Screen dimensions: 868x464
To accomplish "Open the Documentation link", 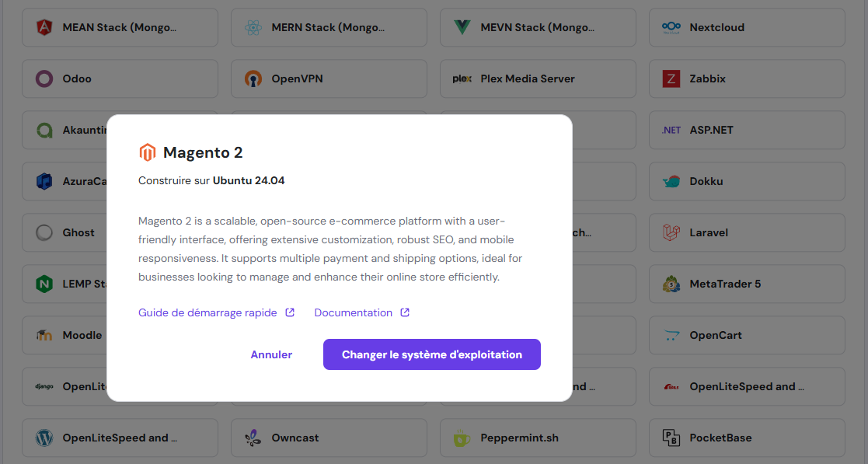I will (x=354, y=312).
